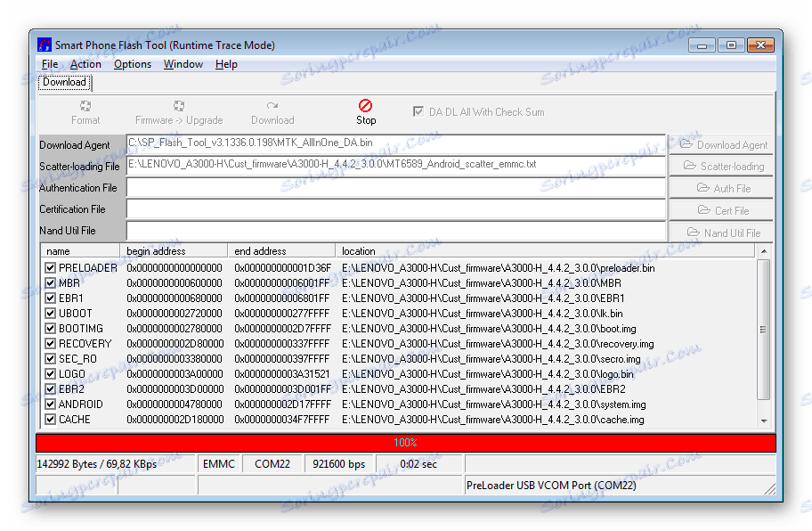Click the Nand Util File browse button
812x531 pixels.
[x=721, y=233]
